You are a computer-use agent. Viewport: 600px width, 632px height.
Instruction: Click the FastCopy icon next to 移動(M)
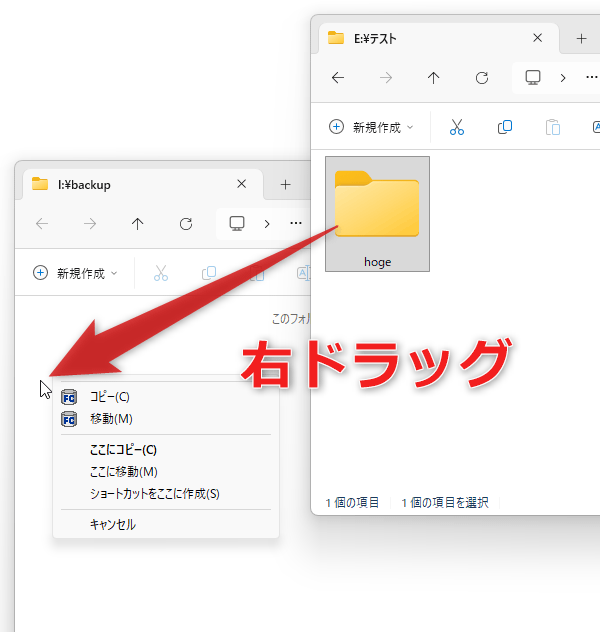69,420
